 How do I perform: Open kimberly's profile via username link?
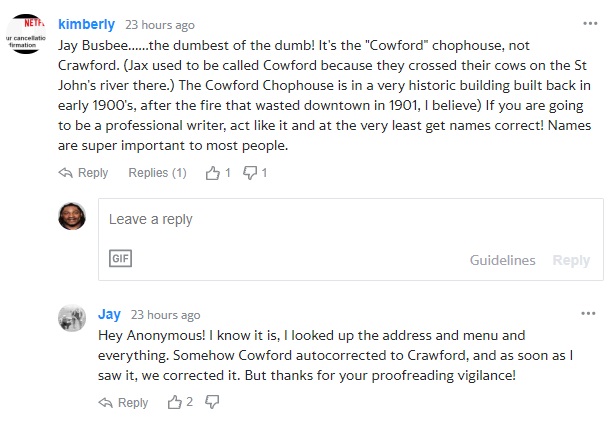click(x=86, y=24)
